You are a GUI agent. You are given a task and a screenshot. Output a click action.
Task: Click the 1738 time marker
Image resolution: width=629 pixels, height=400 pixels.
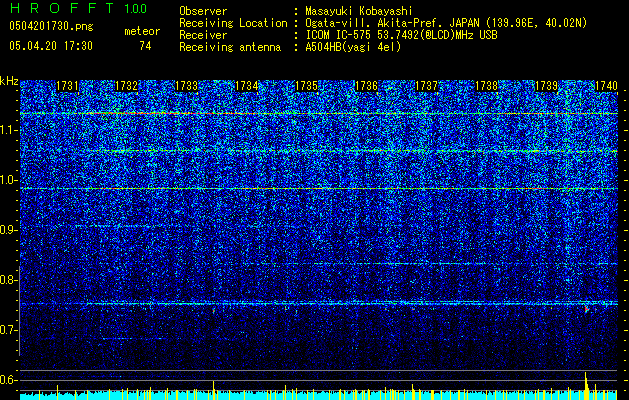(x=487, y=86)
